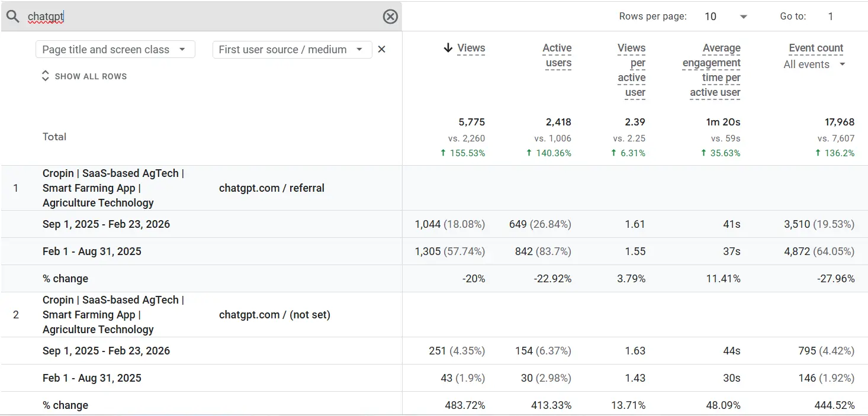Remove the First user source dimension
Viewport: 868px width, 416px height.
point(382,50)
